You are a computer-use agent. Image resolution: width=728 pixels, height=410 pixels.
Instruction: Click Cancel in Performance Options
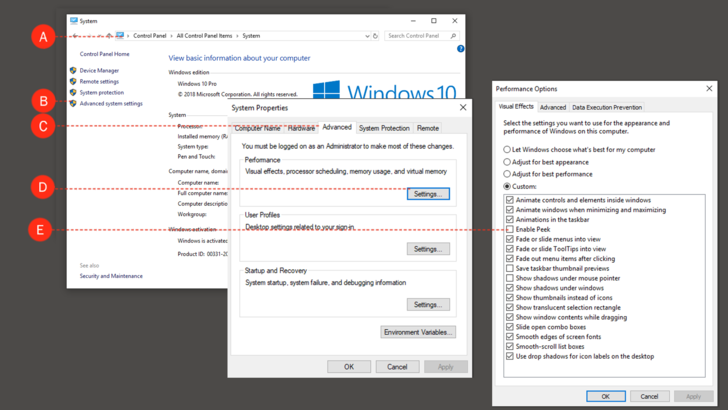[650, 397]
